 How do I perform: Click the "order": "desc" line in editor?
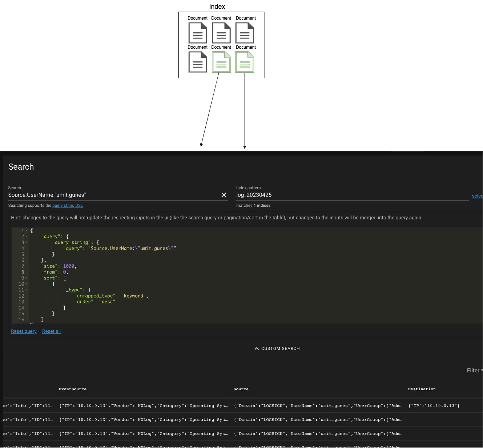click(95, 302)
